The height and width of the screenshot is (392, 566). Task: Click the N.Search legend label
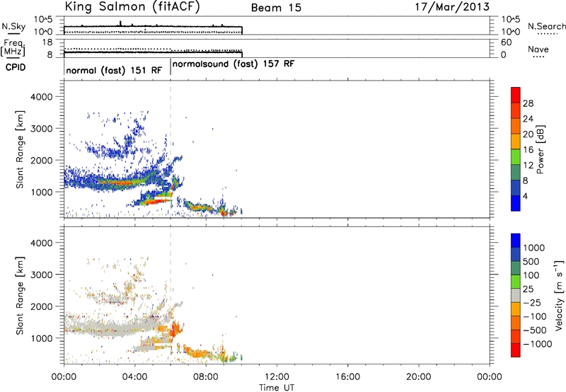pyautogui.click(x=547, y=26)
